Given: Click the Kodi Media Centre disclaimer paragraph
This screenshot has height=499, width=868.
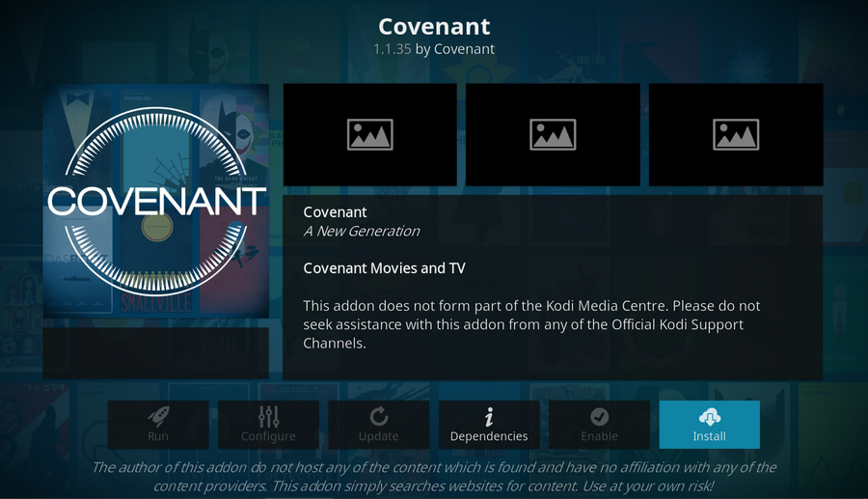Looking at the screenshot, I should tap(531, 324).
